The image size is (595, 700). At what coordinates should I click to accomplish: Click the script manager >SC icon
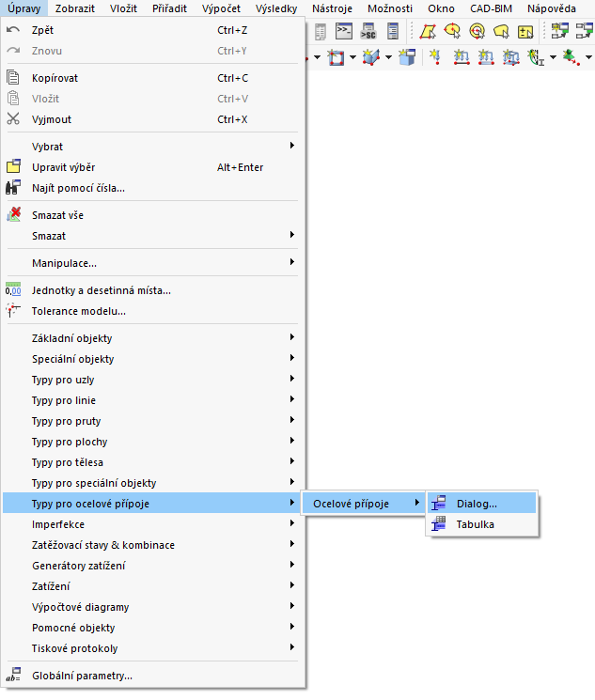click(x=368, y=31)
